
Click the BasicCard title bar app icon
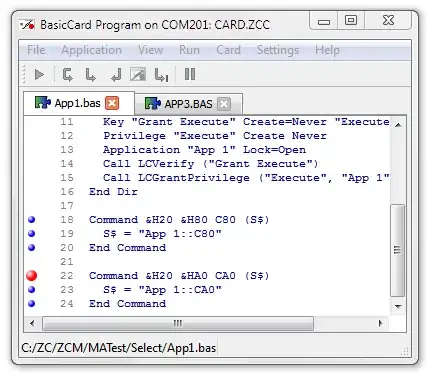[x=27, y=25]
